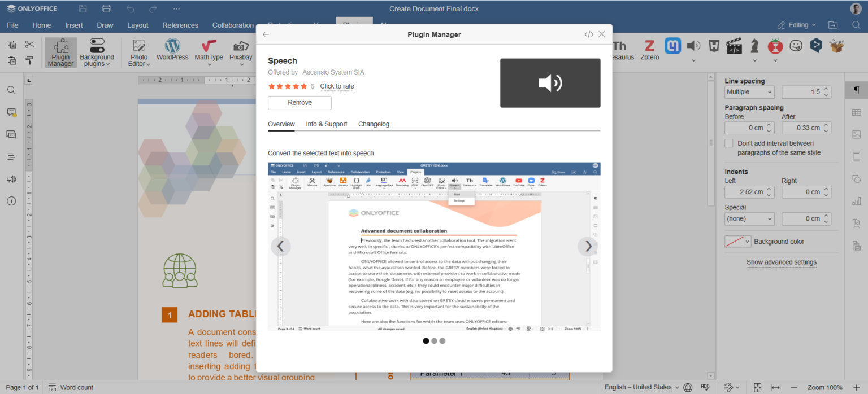Open Table settings in right sidebar
Image resolution: width=868 pixels, height=394 pixels.
(857, 112)
